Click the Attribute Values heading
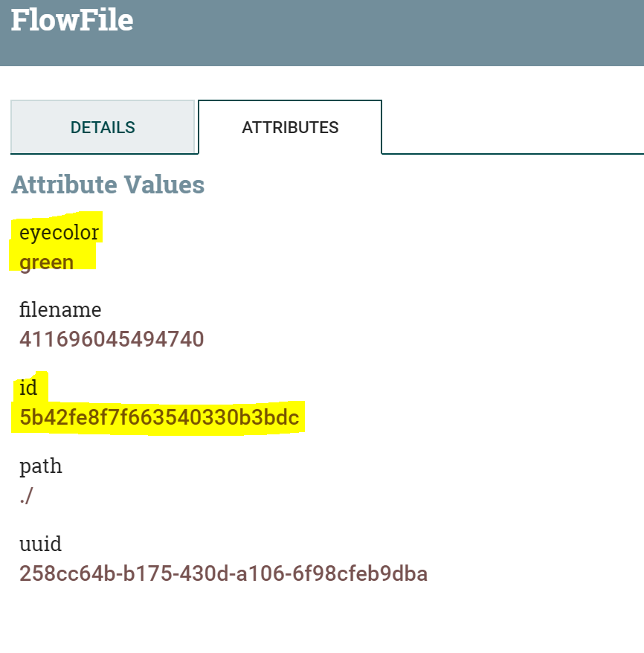This screenshot has height=653, width=644. (108, 184)
